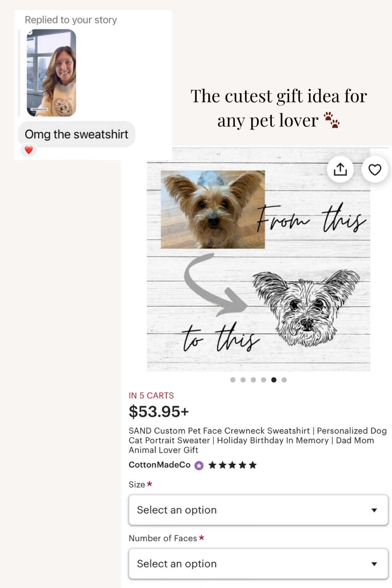Open the CottonMadeCo shop link
392x588 pixels.
pyautogui.click(x=159, y=465)
